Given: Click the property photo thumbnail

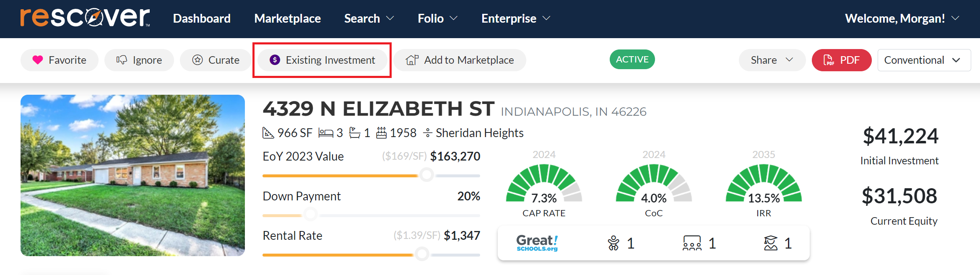Looking at the screenshot, I should pyautogui.click(x=133, y=175).
